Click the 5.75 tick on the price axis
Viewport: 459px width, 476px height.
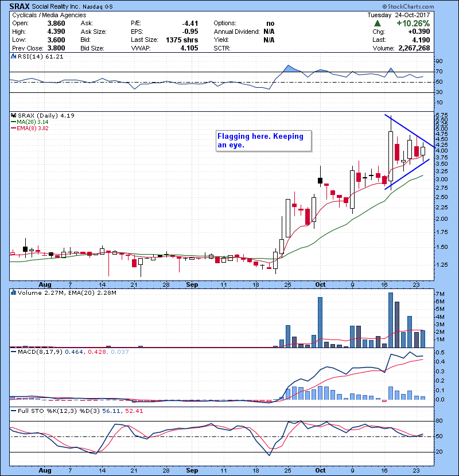(x=442, y=115)
